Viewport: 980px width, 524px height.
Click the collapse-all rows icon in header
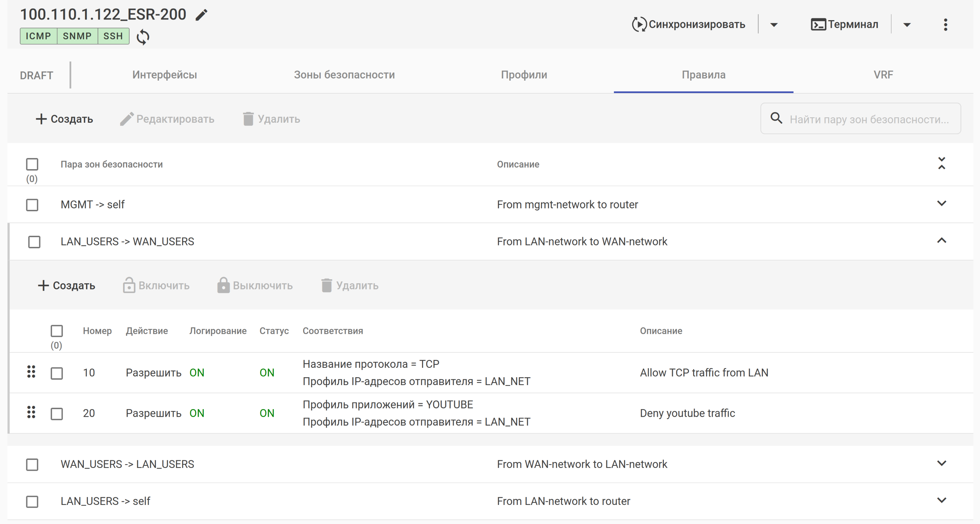(x=941, y=163)
